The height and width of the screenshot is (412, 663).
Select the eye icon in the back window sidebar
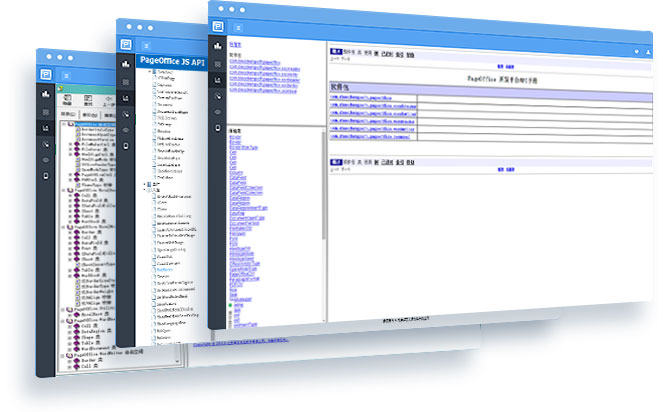(46, 160)
